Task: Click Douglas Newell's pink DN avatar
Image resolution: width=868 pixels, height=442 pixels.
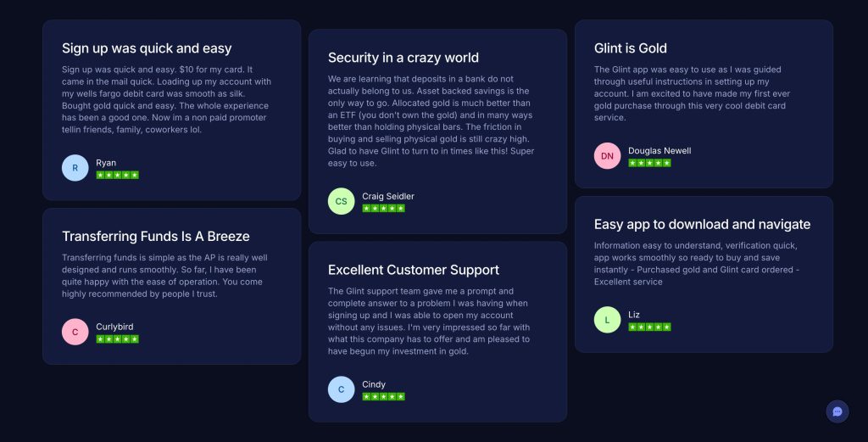Action: [607, 156]
